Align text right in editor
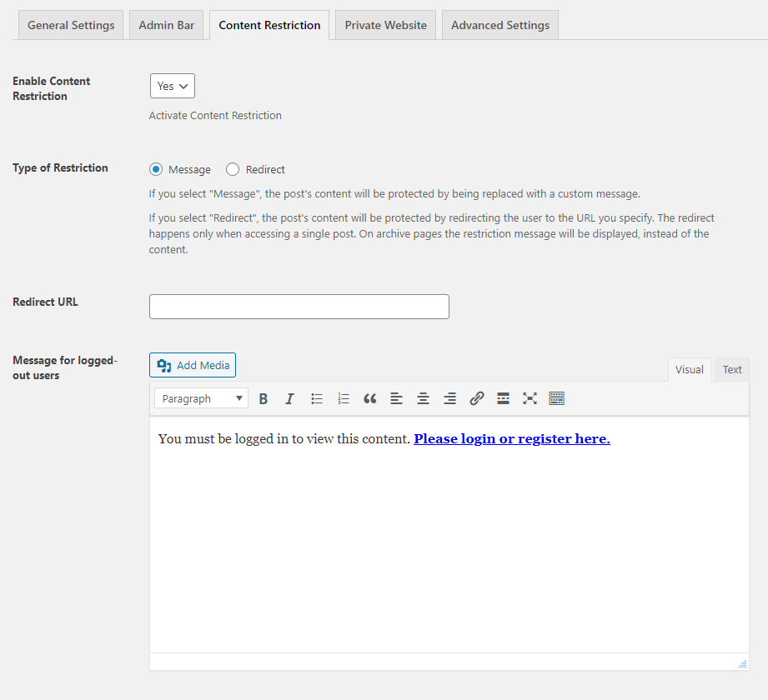This screenshot has height=700, width=768. 450,399
